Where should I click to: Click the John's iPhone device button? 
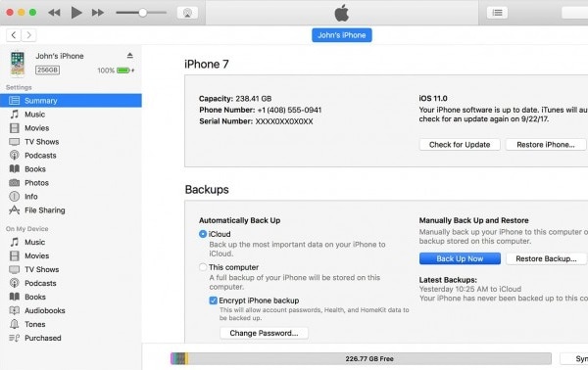coord(342,35)
